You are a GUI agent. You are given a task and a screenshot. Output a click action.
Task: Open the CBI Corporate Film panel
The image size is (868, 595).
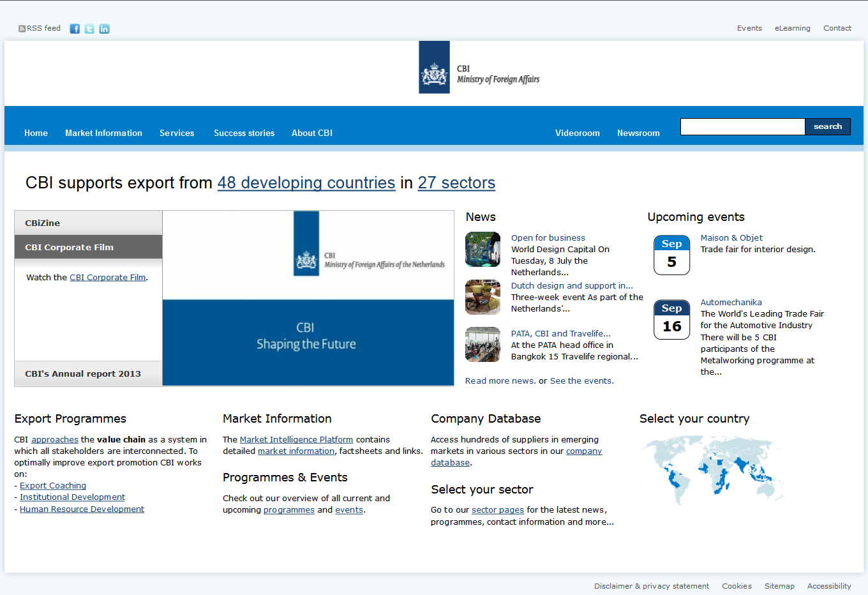click(88, 247)
